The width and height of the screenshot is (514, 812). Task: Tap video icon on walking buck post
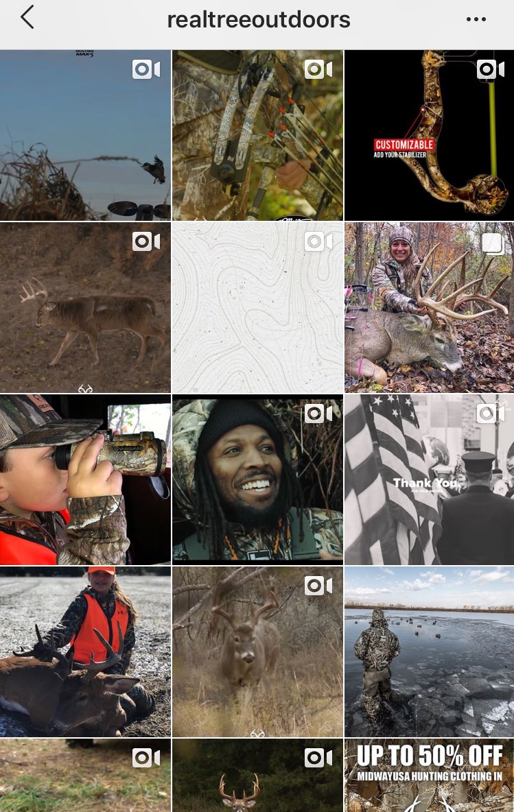[146, 241]
